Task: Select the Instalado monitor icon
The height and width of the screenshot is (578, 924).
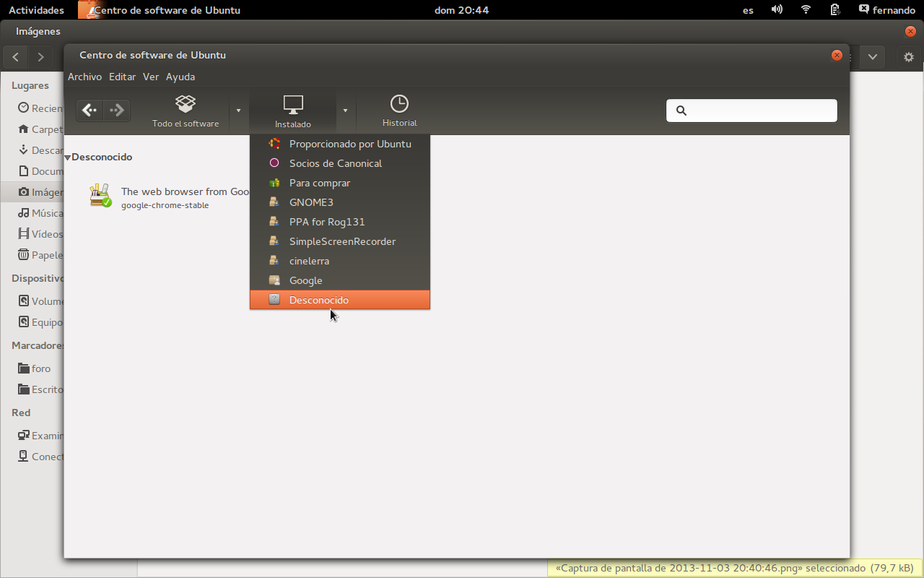Action: 293,105
